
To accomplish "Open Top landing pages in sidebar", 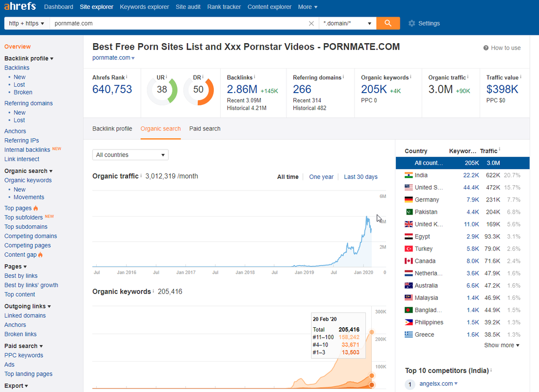I will pyautogui.click(x=28, y=374).
